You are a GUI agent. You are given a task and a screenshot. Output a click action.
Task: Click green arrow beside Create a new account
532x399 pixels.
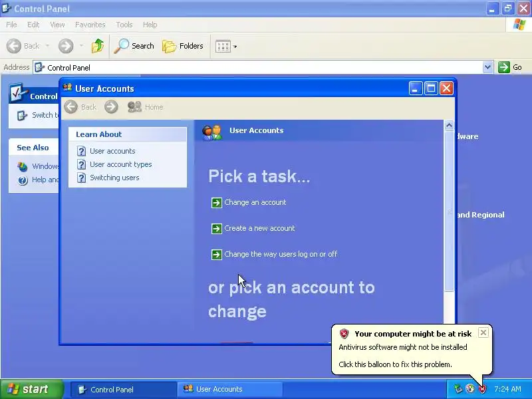(x=217, y=229)
